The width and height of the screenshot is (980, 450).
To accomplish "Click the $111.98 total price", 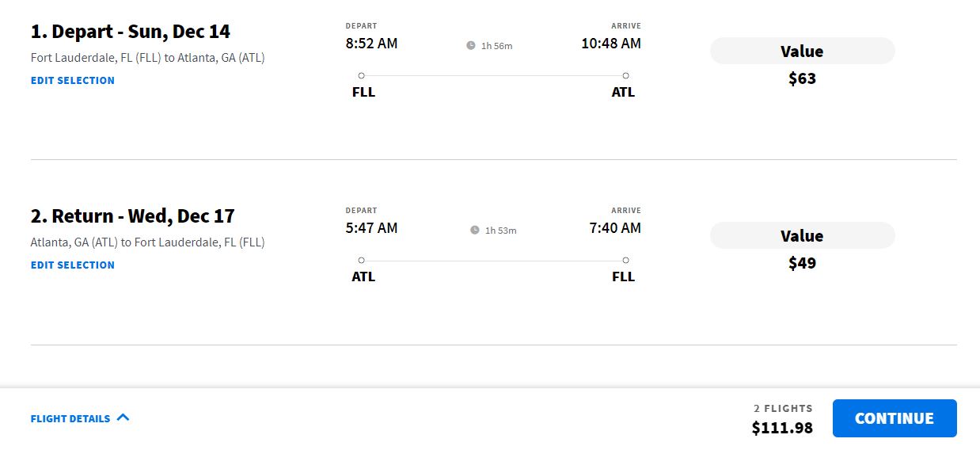I will (x=782, y=428).
